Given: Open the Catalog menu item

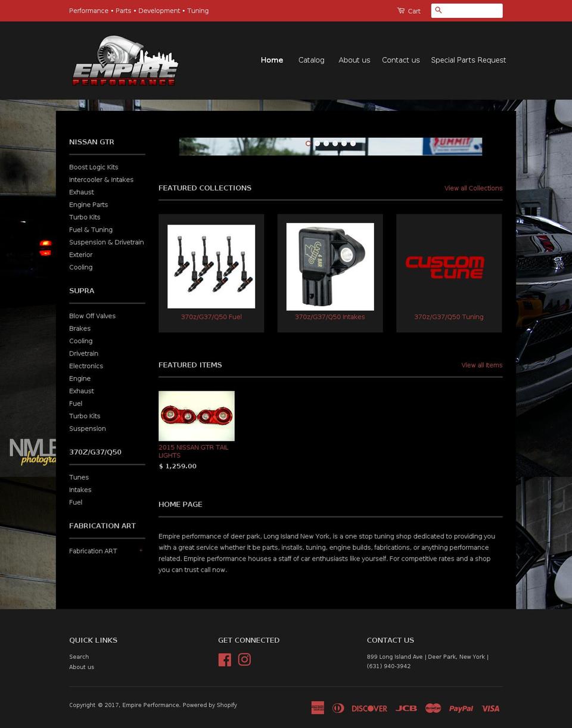Looking at the screenshot, I should 311,60.
